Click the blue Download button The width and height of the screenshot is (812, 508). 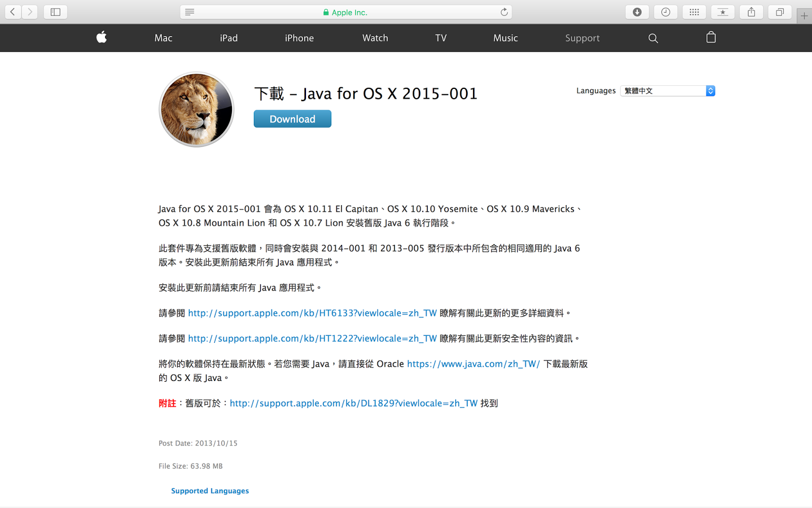[292, 119]
